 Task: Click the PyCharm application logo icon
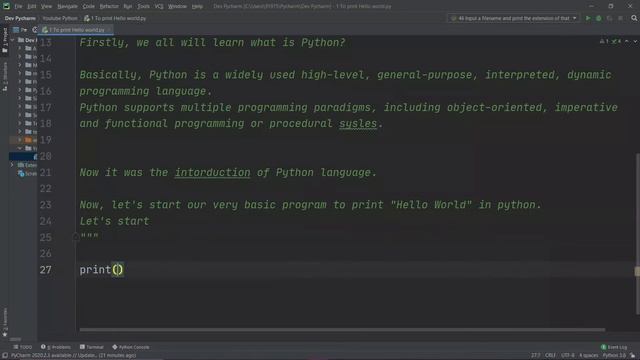click(x=6, y=6)
